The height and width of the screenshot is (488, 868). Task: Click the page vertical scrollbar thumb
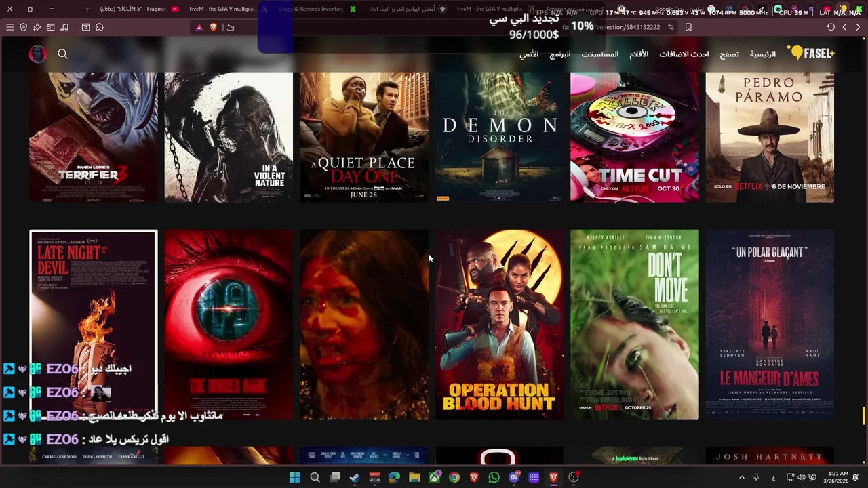(x=864, y=415)
